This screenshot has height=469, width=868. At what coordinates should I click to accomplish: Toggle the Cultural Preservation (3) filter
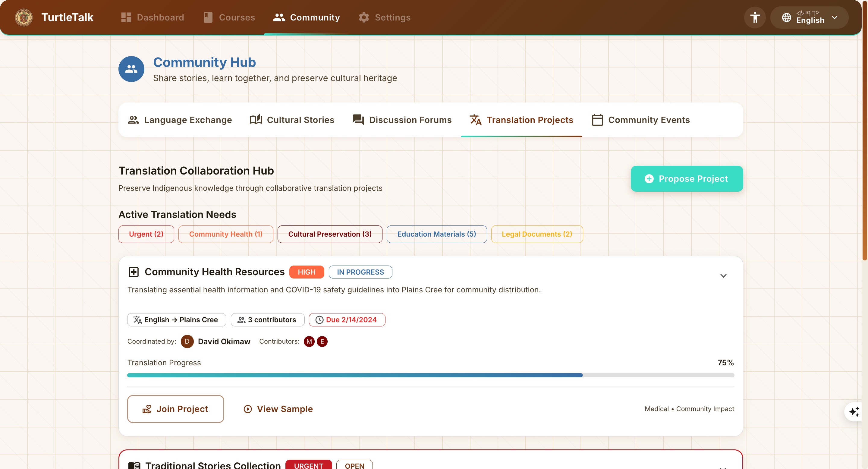[329, 234]
